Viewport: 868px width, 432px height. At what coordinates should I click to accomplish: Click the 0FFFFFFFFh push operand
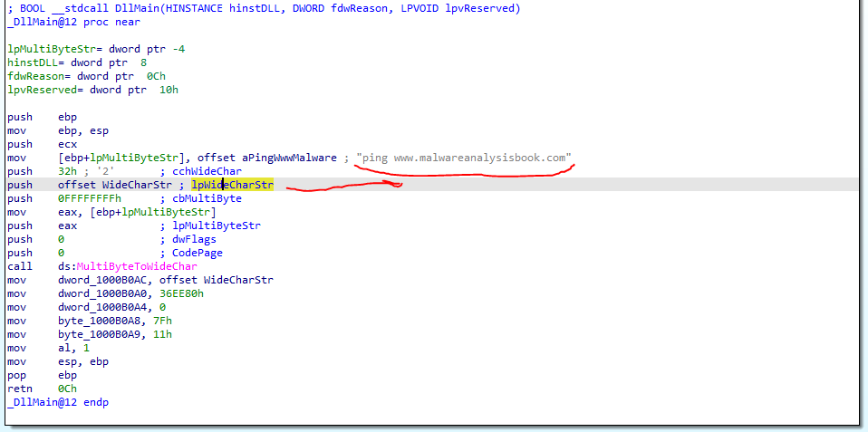point(89,198)
